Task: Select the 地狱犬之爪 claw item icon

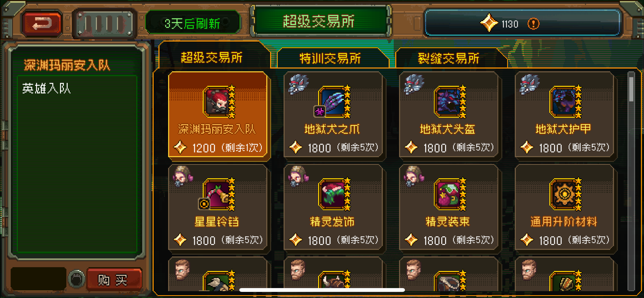Action: coord(333,102)
